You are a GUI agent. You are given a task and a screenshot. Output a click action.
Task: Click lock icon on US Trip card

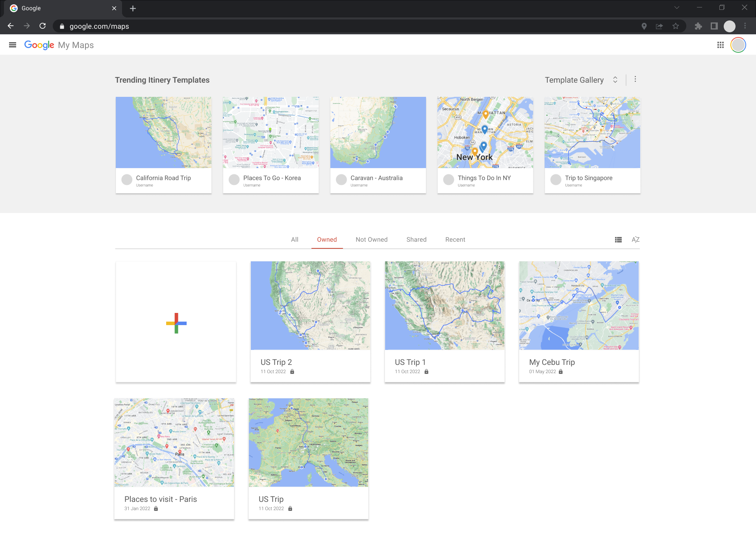click(x=290, y=509)
